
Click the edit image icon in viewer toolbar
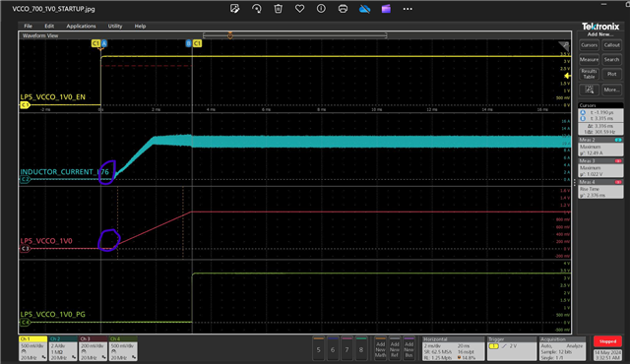point(235,9)
